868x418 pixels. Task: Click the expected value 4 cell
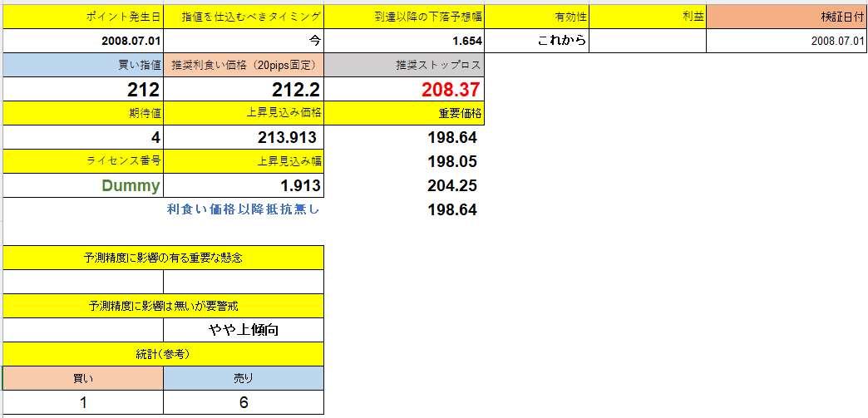click(83, 137)
